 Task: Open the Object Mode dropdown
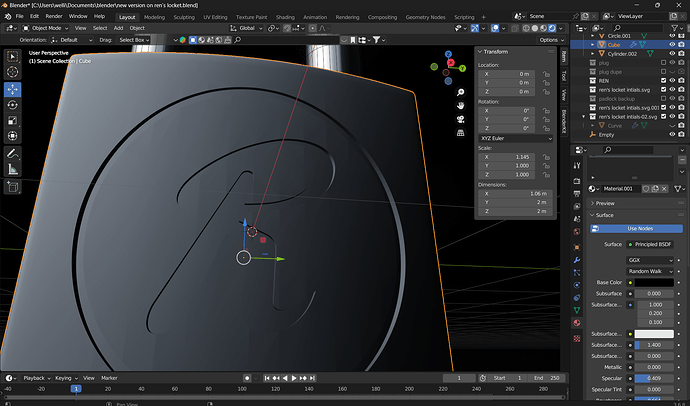point(45,28)
